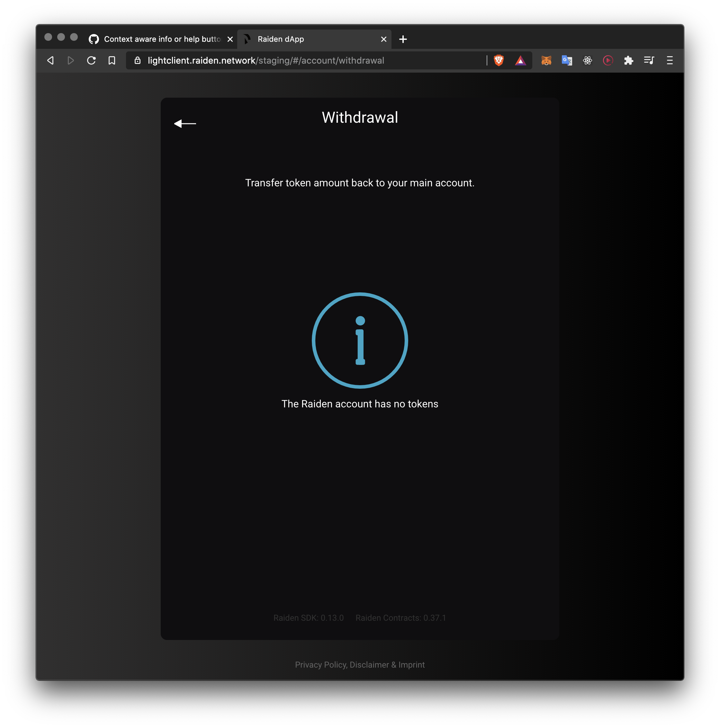Click "The Raiden account has no tokens" message
720x728 pixels.
[360, 404]
